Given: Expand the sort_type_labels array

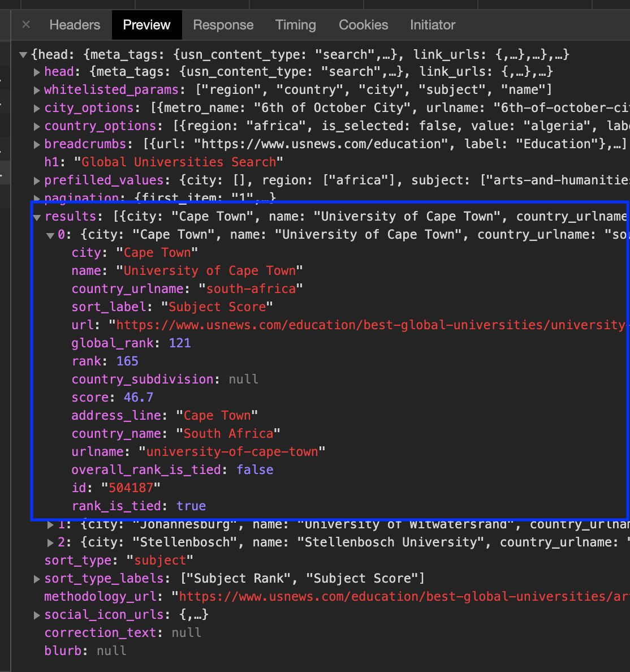Looking at the screenshot, I should point(36,578).
